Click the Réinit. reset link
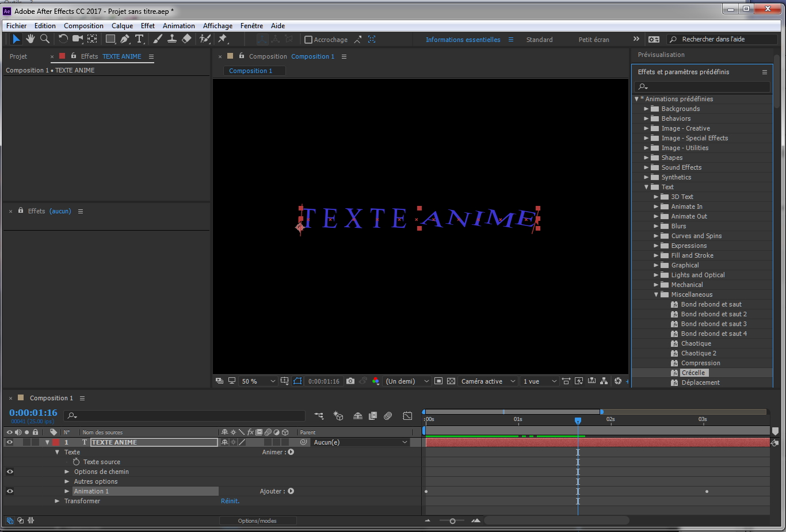This screenshot has width=786, height=532. pos(230,501)
